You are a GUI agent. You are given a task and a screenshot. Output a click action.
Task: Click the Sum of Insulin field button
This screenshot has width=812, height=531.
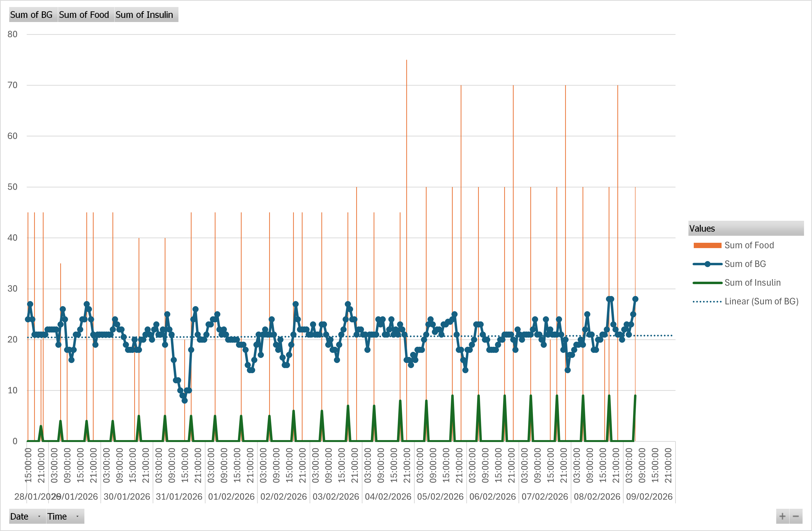click(x=144, y=15)
